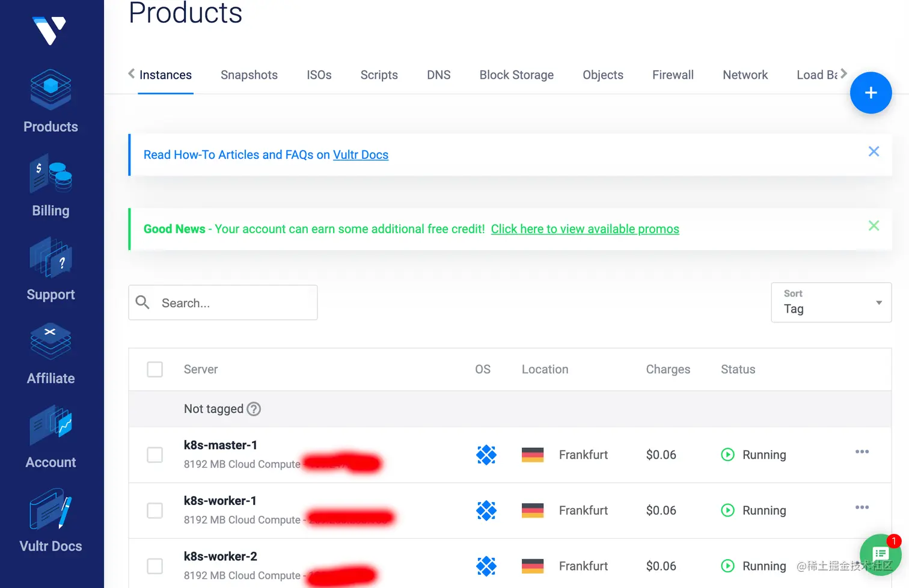Switch to the Snapshots tab
Image resolution: width=909 pixels, height=588 pixels.
249,75
